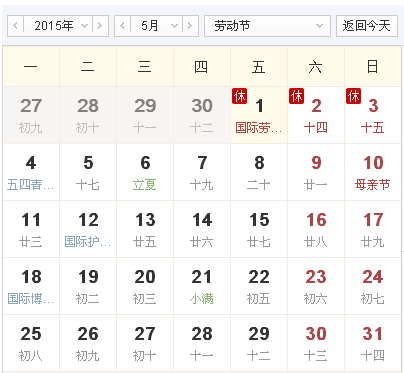Image resolution: width=404 pixels, height=373 pixels.
Task: Select May 22 初五 date
Action: tap(259, 286)
